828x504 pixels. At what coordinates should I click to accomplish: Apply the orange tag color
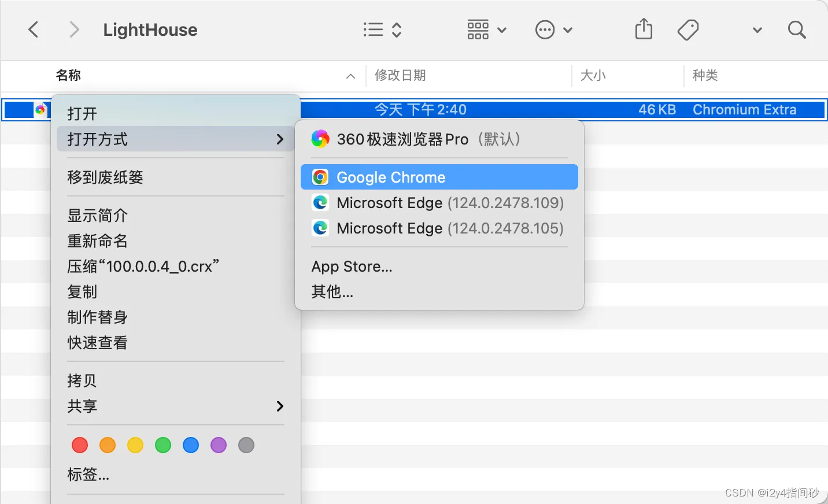108,445
